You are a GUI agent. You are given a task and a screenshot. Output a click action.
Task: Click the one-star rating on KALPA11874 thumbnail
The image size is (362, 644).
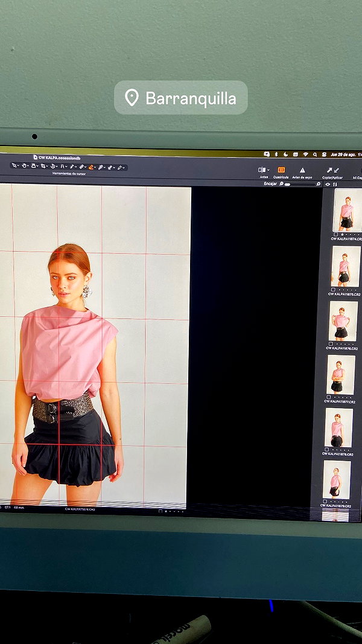click(x=342, y=234)
